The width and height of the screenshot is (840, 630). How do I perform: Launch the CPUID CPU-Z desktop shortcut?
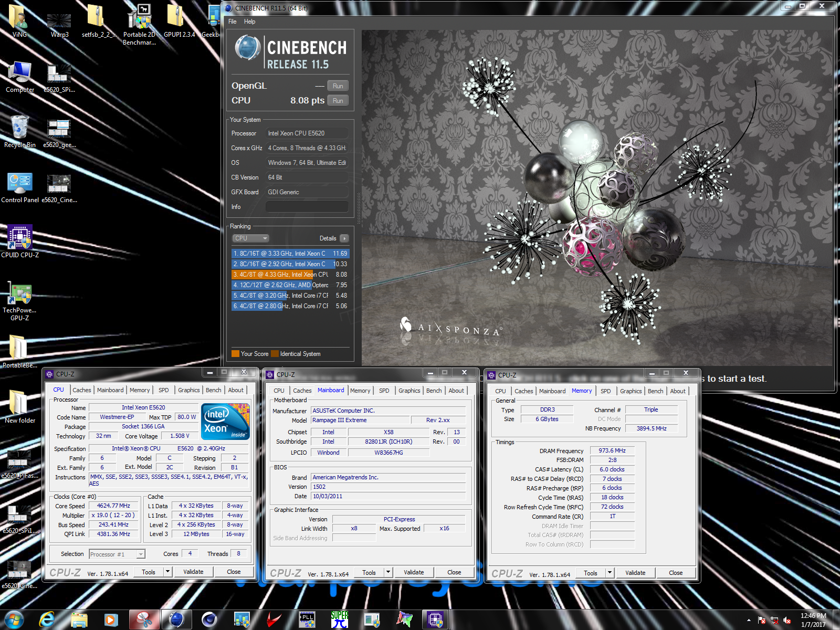(x=20, y=241)
